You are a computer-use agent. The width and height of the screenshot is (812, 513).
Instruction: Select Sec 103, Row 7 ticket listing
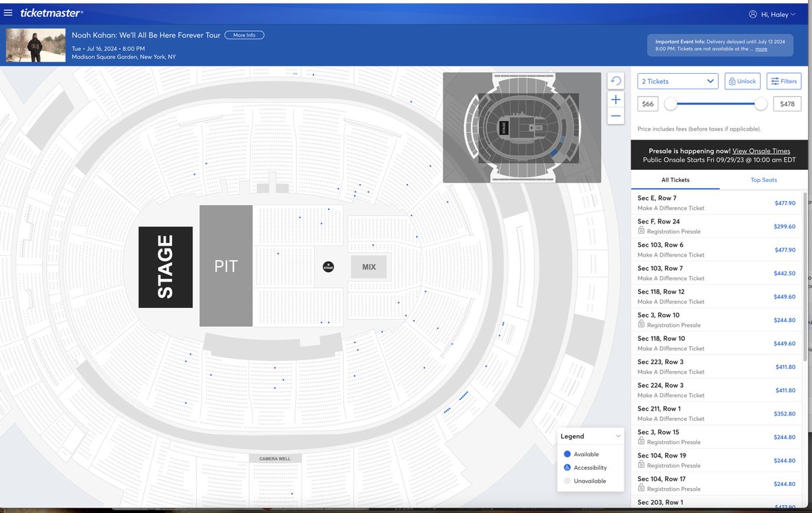tap(717, 273)
